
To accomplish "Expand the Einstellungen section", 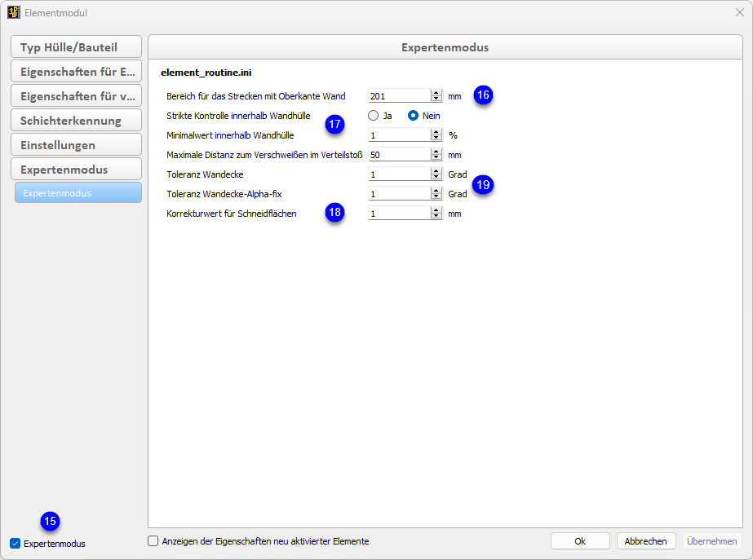I will pyautogui.click(x=76, y=145).
